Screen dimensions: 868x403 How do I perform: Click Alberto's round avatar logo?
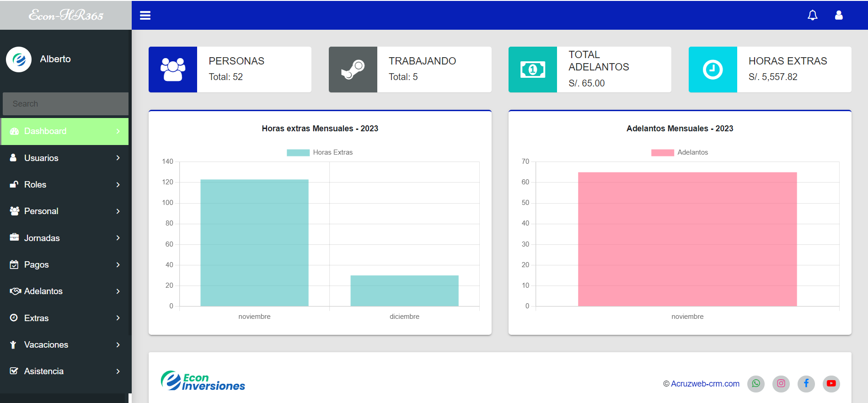[x=19, y=59]
